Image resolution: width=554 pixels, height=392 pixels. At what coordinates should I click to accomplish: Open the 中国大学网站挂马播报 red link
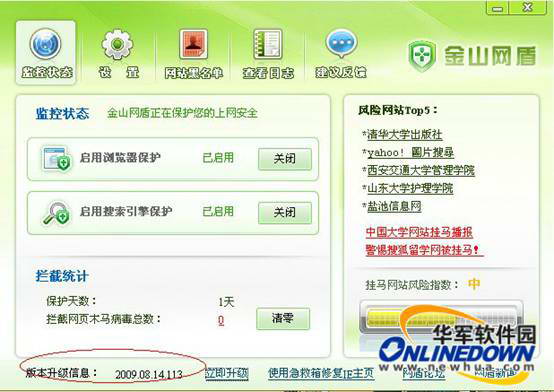coord(419,232)
